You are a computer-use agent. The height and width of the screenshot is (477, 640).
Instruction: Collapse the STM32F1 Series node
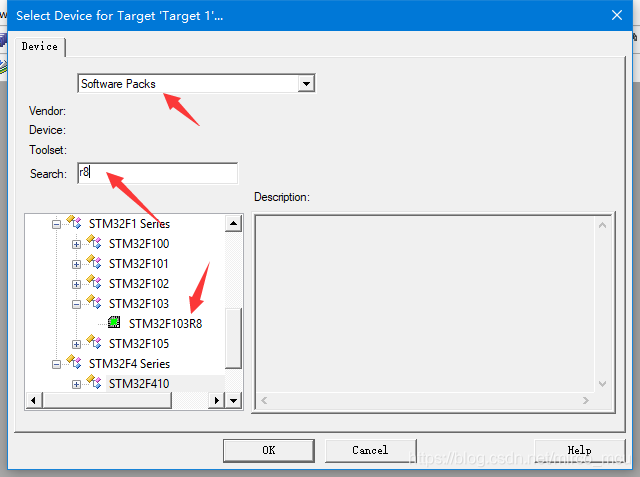coord(56,224)
